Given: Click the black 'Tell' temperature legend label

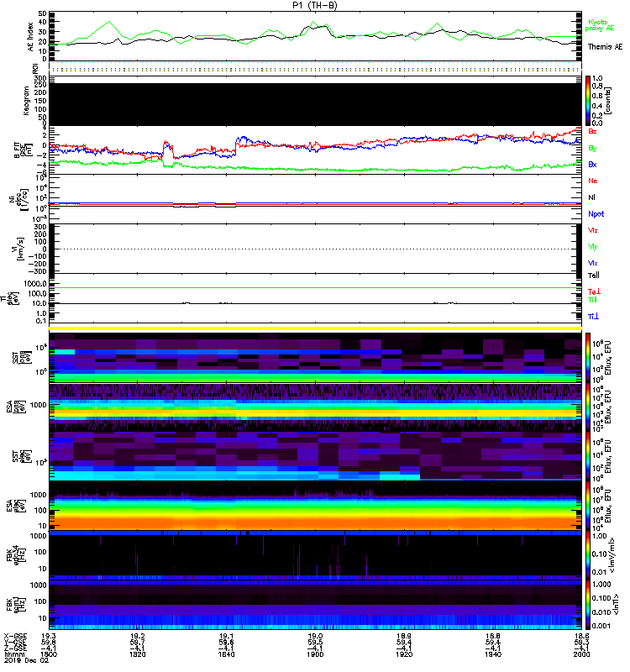Looking at the screenshot, I should tap(593, 276).
